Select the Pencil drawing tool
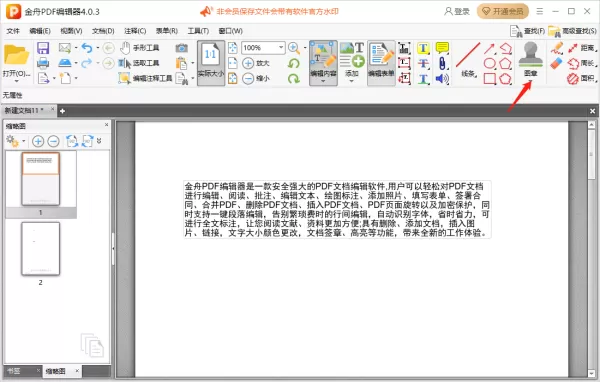Viewport: 600px width, 382px height. point(557,48)
